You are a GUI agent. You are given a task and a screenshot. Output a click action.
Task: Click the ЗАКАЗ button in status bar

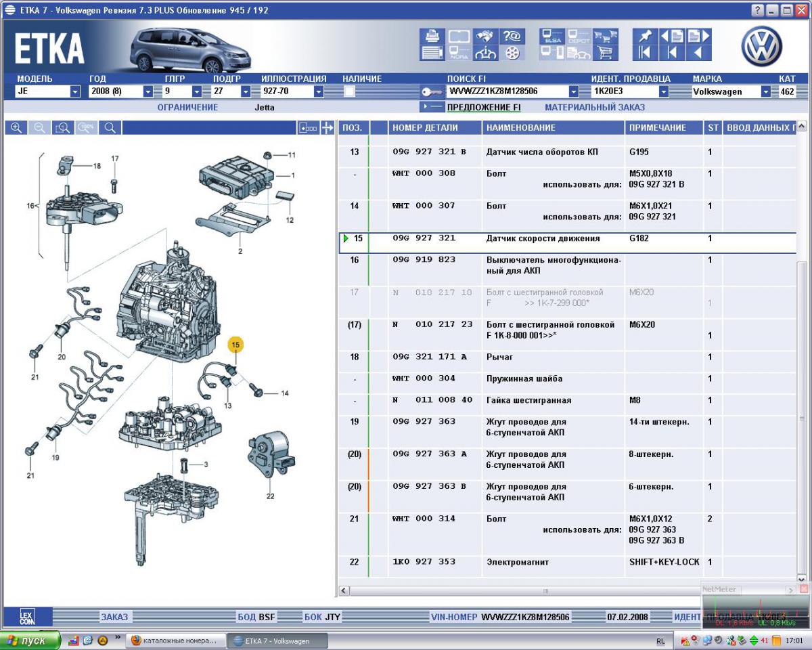pos(114,617)
